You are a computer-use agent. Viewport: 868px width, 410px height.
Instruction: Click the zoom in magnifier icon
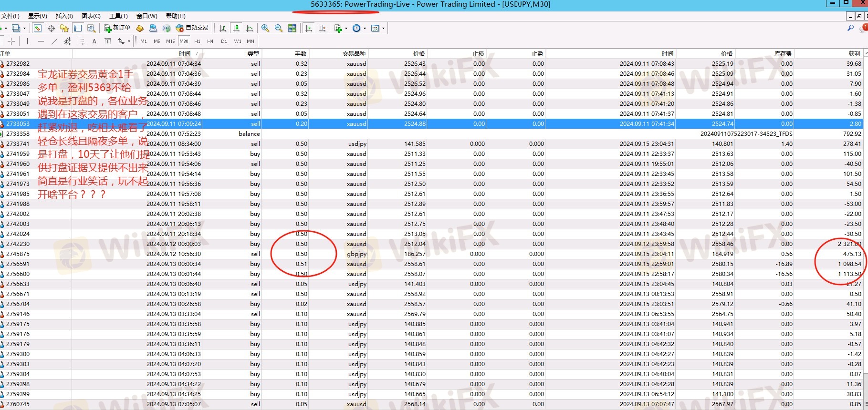[265, 29]
